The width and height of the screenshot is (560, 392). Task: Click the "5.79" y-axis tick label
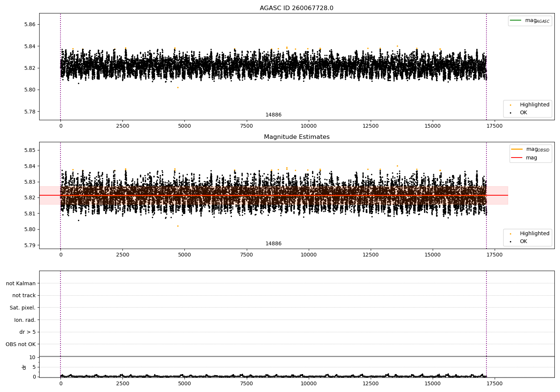pos(30,245)
